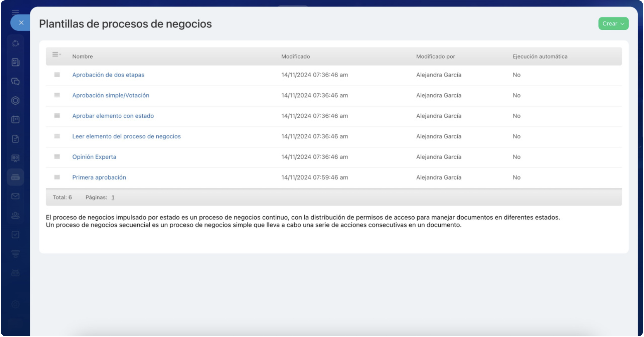The width and height of the screenshot is (644, 337).
Task: Open the whiteboard presentation sidebar icon
Action: pyautogui.click(x=15, y=158)
